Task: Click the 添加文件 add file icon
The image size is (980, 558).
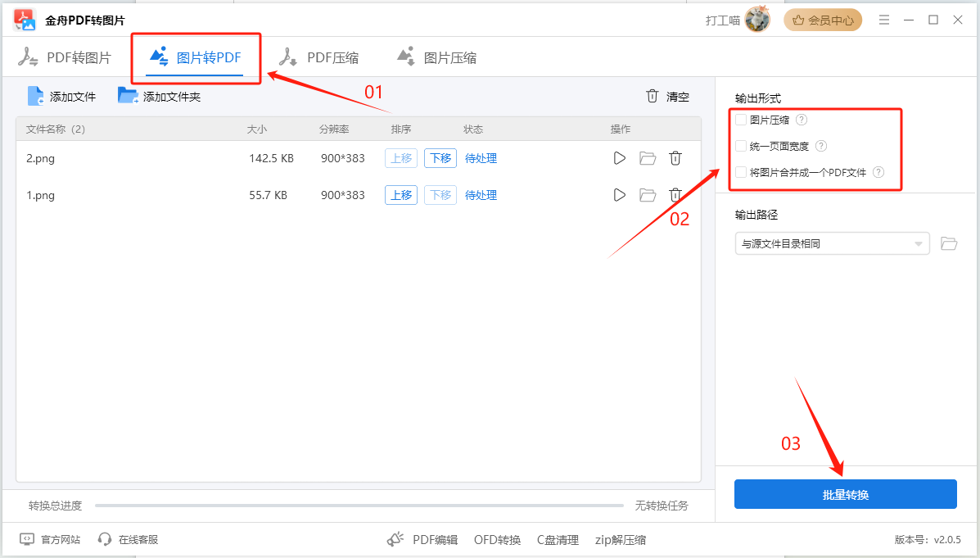Action: tap(36, 96)
